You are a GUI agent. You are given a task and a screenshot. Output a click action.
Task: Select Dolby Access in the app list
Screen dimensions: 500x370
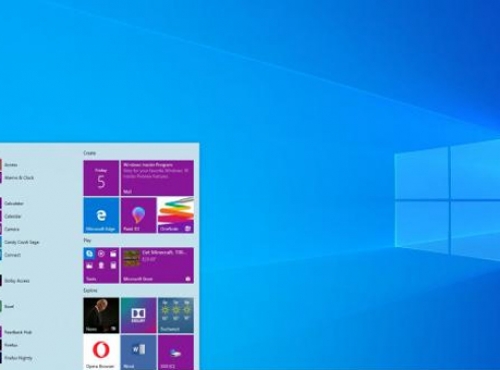(17, 281)
